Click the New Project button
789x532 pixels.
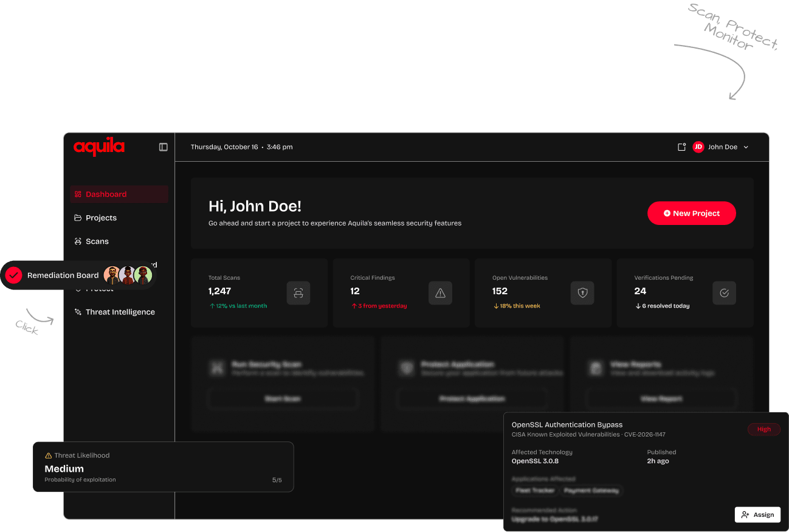pos(692,213)
